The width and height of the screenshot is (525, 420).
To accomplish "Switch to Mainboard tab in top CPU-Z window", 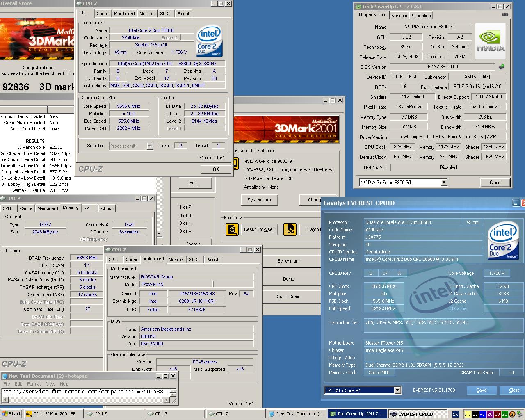I will 124,14.
